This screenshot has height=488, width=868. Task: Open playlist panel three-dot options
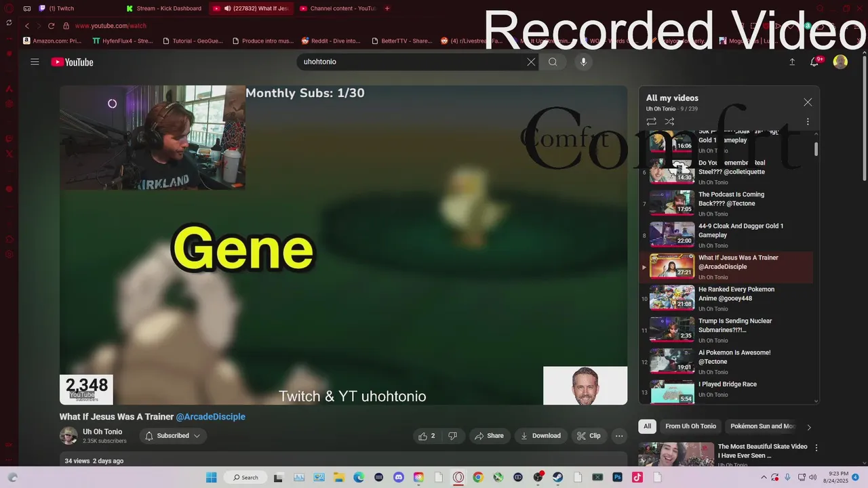[x=808, y=122]
